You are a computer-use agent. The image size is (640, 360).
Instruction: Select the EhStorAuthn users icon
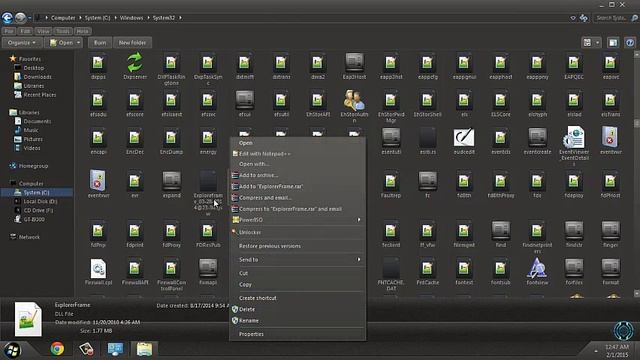[354, 100]
